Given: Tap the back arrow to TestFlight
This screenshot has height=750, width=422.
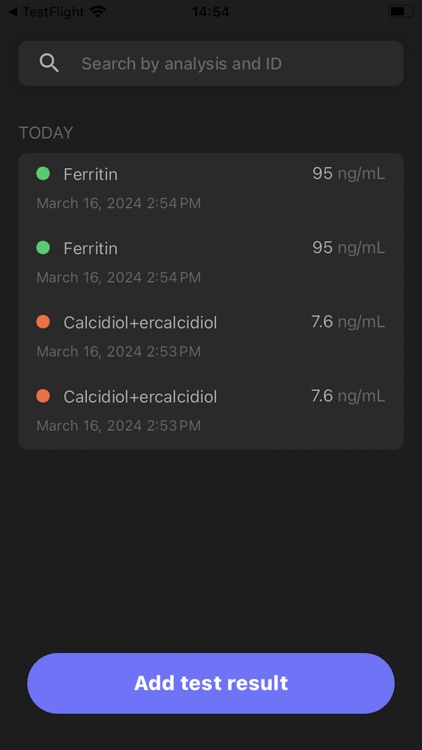Looking at the screenshot, I should click(x=13, y=11).
